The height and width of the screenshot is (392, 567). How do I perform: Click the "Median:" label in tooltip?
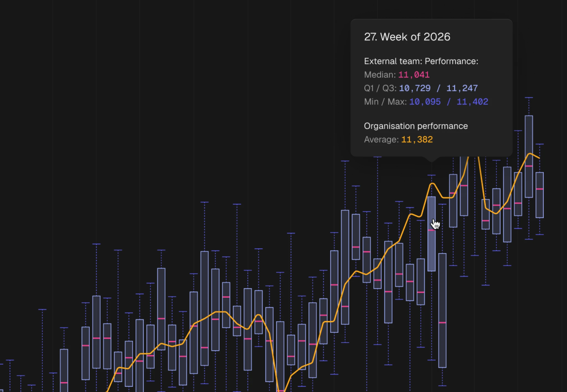[x=380, y=75]
